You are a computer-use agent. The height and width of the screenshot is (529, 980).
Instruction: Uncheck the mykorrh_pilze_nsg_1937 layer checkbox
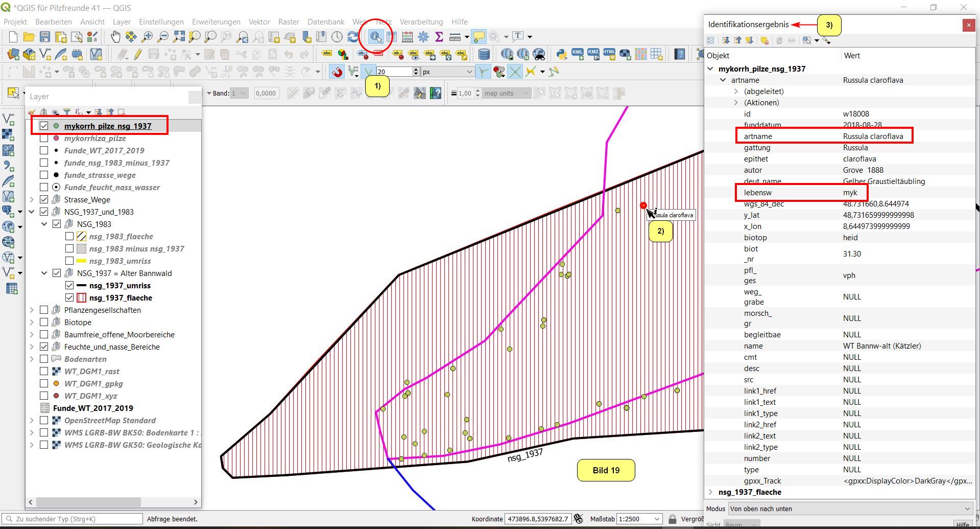pos(44,126)
